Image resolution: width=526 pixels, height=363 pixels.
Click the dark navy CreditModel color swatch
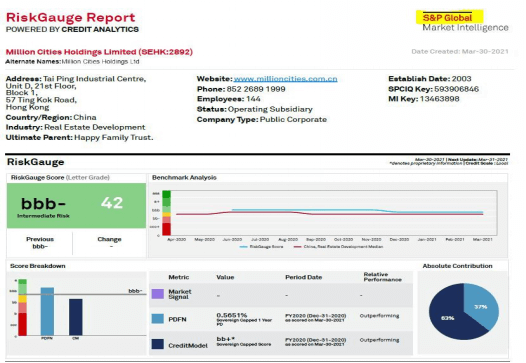[158, 344]
